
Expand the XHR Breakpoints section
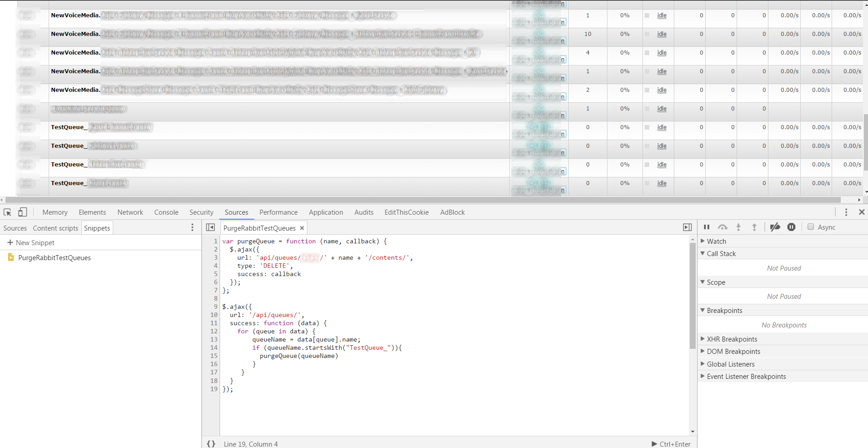(x=732, y=339)
